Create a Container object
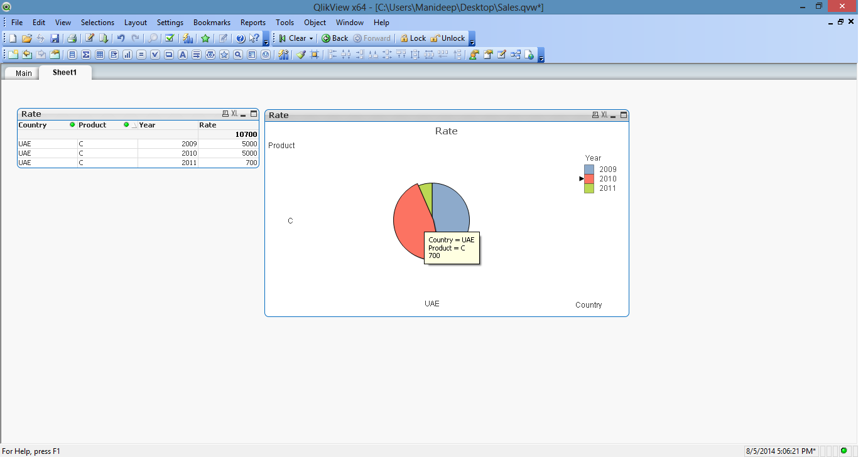The width and height of the screenshot is (868, 457). coord(252,55)
